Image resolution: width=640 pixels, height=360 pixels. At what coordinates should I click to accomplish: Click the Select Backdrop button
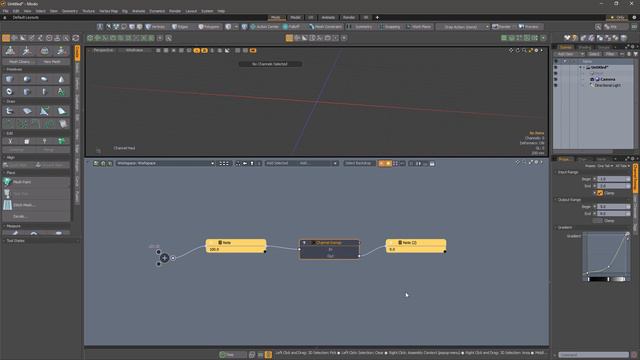358,163
